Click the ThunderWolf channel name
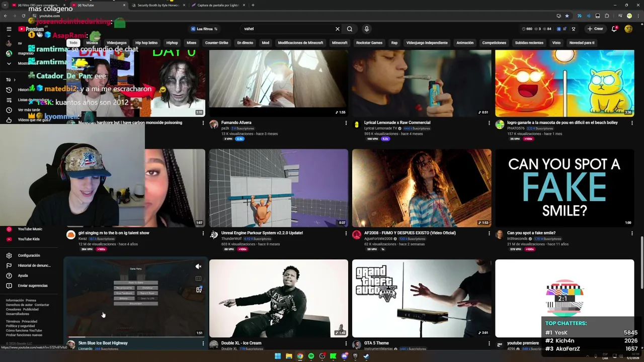This screenshot has height=362, width=644. [x=231, y=239]
